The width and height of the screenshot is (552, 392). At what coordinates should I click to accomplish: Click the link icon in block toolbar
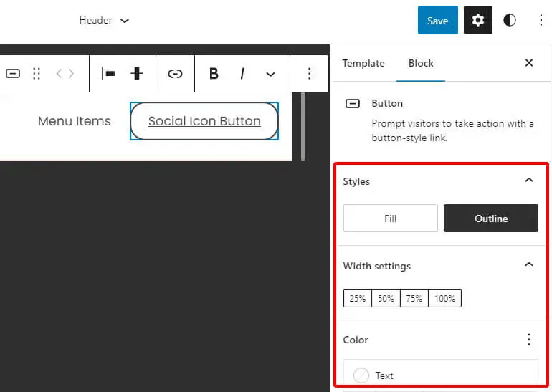coord(175,74)
